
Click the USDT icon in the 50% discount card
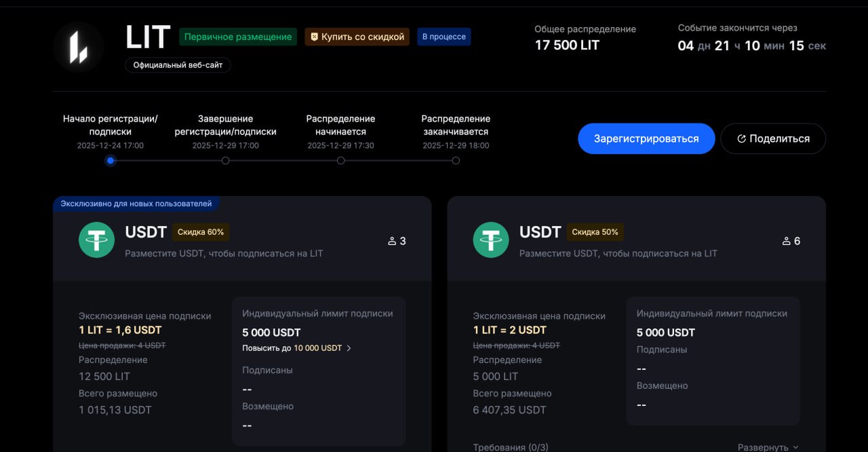(x=491, y=240)
